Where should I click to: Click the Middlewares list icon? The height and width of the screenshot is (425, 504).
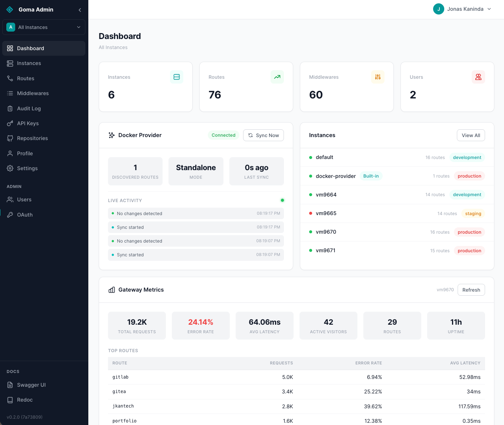click(10, 93)
